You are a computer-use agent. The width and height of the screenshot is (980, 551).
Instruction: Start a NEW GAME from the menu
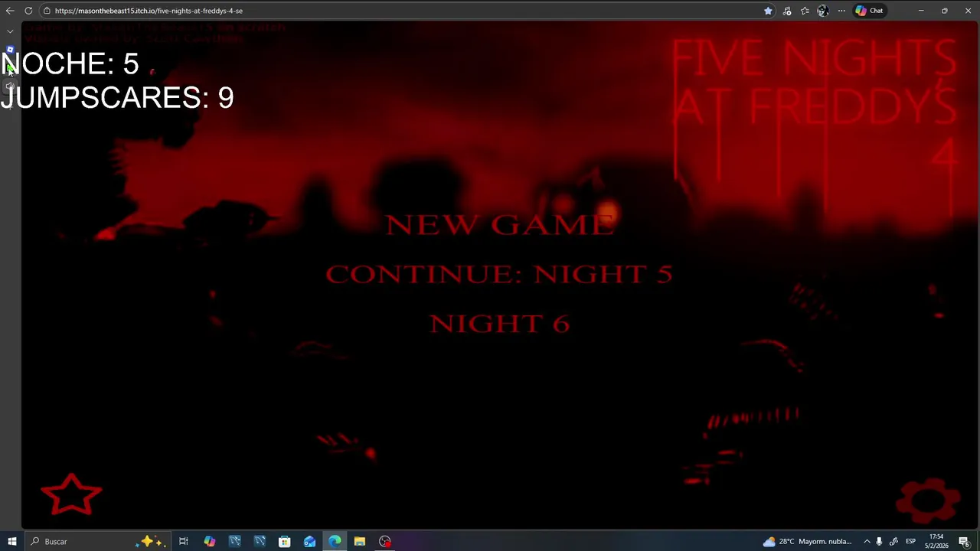point(499,224)
